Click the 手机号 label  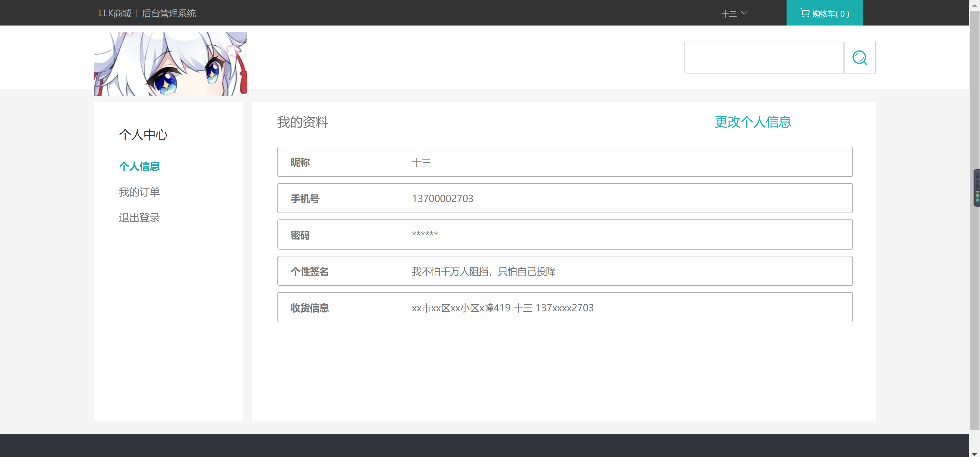tap(305, 199)
